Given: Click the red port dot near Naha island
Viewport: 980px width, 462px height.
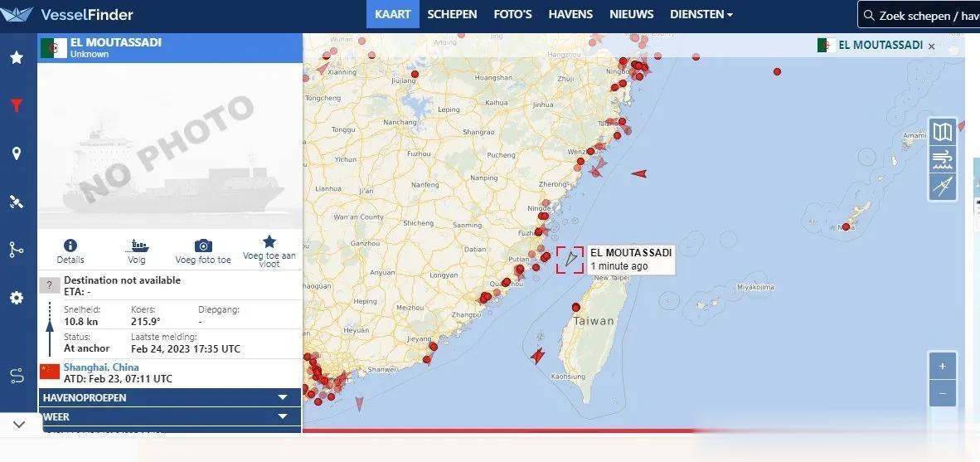Looking at the screenshot, I should pos(846,227).
